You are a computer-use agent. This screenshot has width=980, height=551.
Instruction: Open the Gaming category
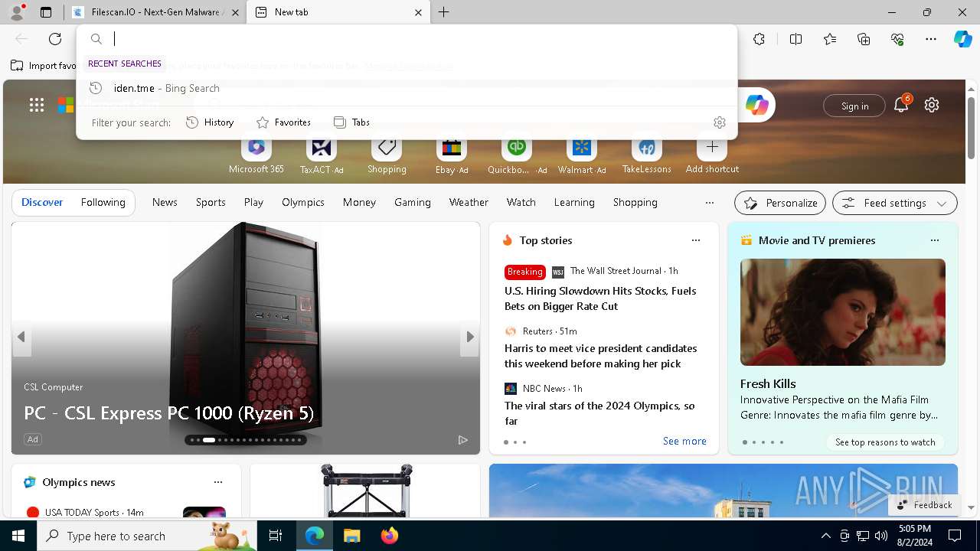[x=413, y=202]
